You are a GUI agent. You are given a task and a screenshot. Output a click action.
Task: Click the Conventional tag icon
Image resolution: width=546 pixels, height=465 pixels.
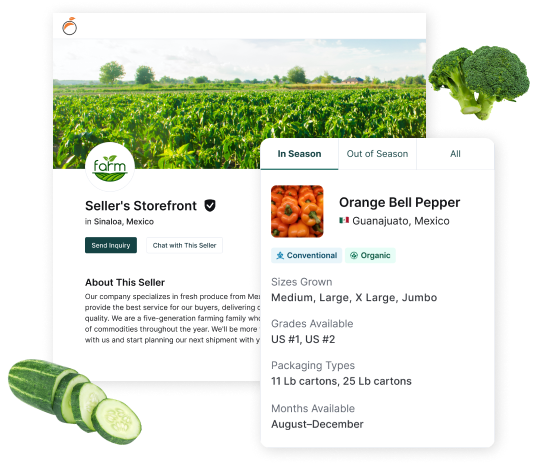(x=280, y=256)
